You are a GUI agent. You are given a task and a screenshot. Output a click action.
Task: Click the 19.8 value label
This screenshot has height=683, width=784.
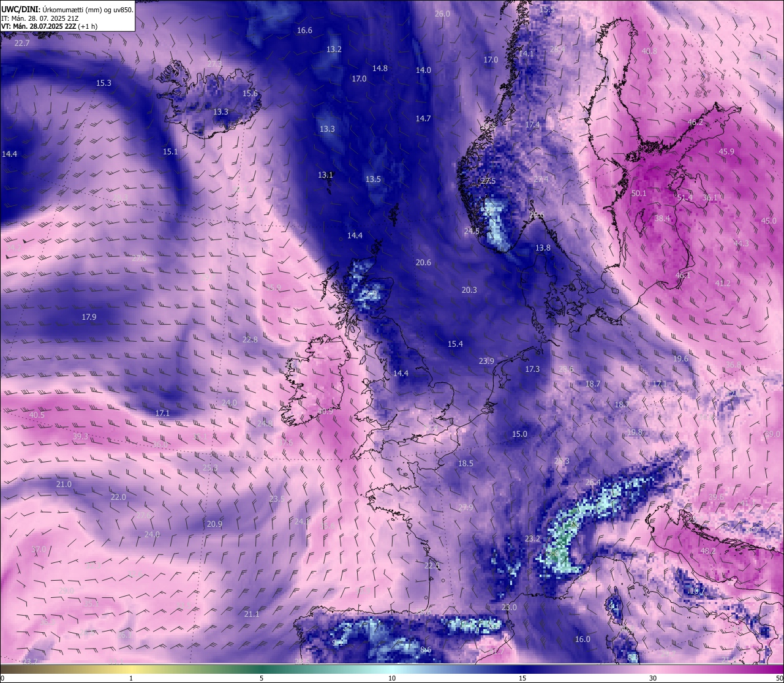point(635,432)
